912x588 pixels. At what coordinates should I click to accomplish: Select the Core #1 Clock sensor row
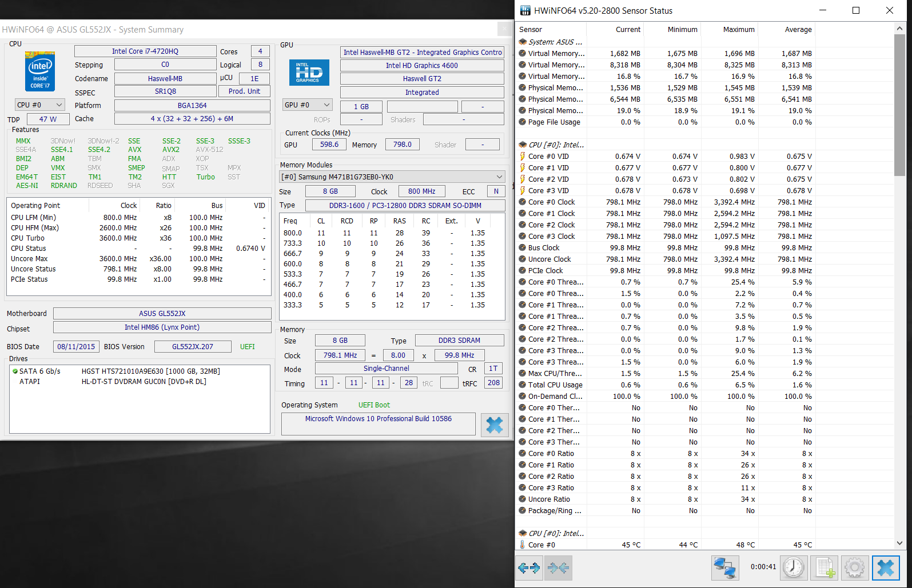(x=666, y=213)
